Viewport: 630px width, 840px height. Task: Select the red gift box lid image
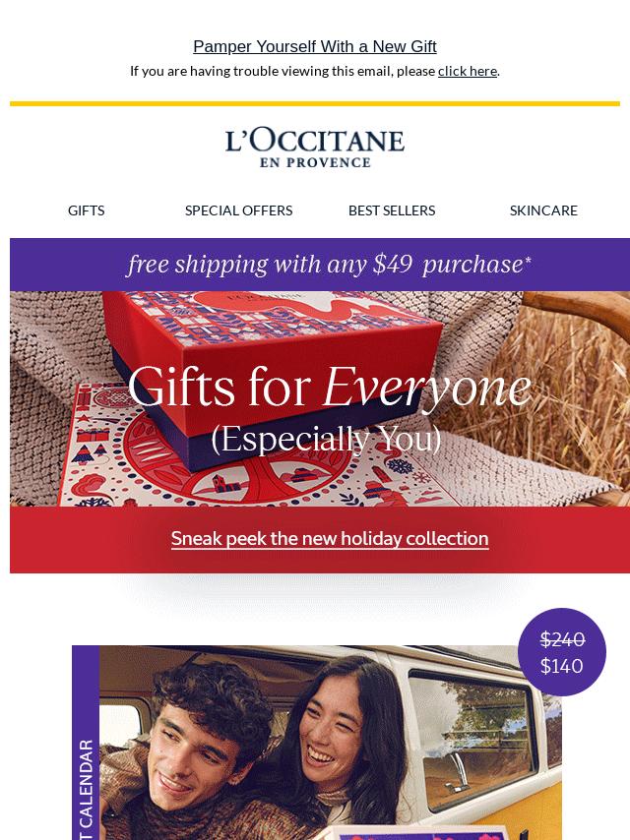(x=274, y=343)
